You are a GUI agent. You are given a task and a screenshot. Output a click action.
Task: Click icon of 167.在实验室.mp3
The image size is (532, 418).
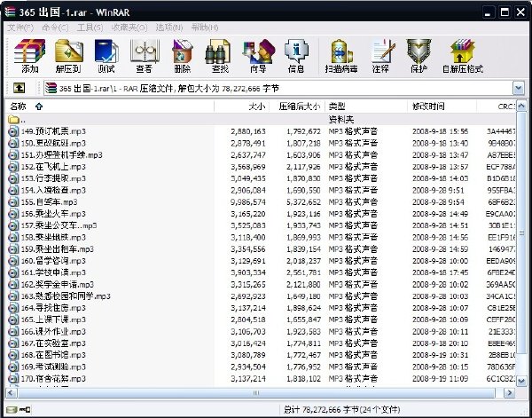(x=13, y=343)
